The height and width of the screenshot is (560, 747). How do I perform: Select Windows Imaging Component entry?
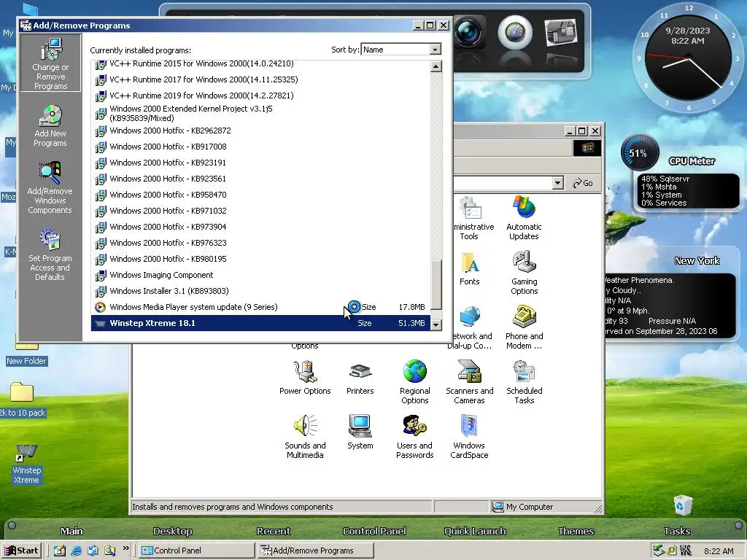pyautogui.click(x=260, y=275)
